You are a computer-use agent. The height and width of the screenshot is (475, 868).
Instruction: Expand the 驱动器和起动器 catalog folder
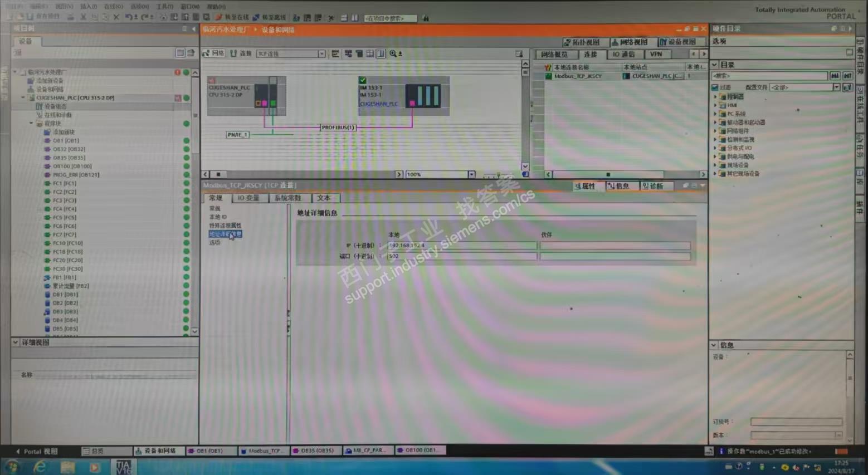pyautogui.click(x=716, y=123)
